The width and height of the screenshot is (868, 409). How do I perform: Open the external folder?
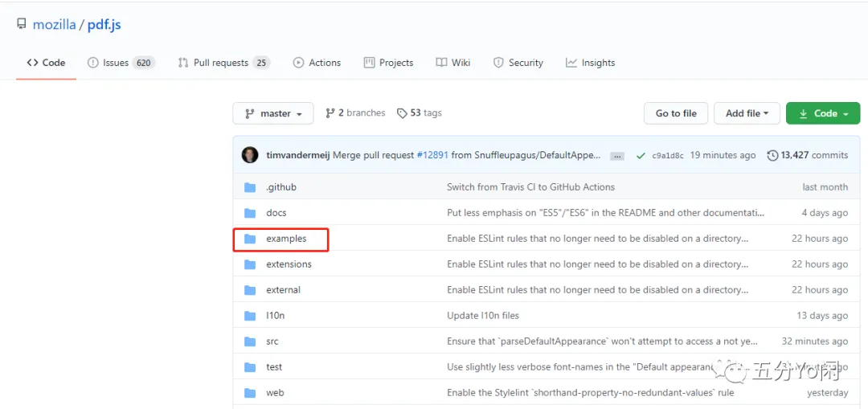(284, 289)
